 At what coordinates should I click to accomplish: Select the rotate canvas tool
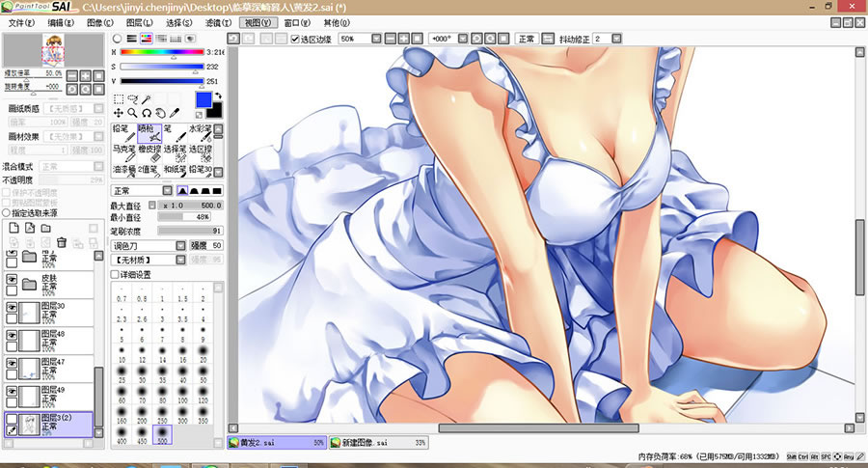[147, 113]
